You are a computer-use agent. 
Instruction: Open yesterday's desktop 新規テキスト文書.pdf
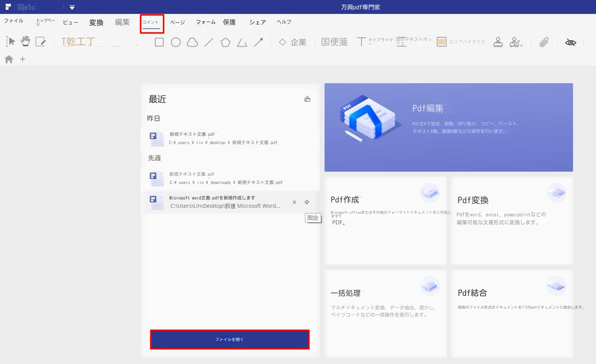tap(230, 138)
